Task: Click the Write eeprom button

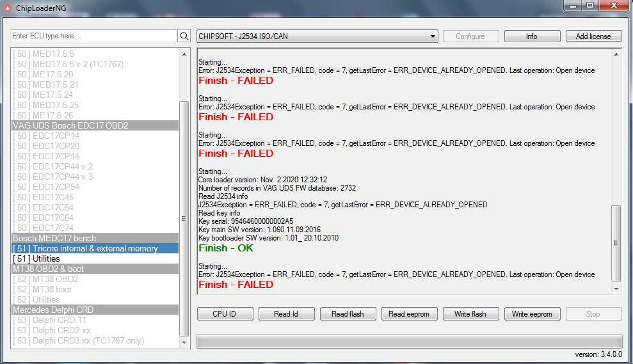Action: (x=533, y=314)
